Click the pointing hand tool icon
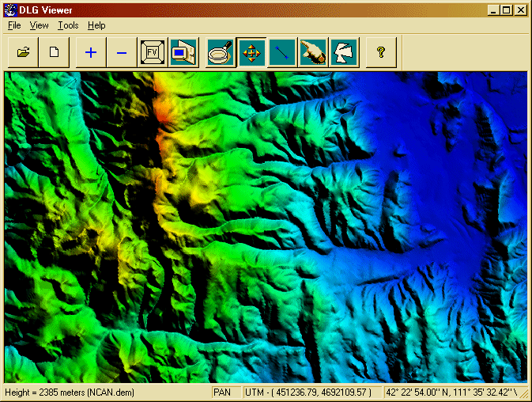The width and height of the screenshot is (532, 402). tap(314, 53)
